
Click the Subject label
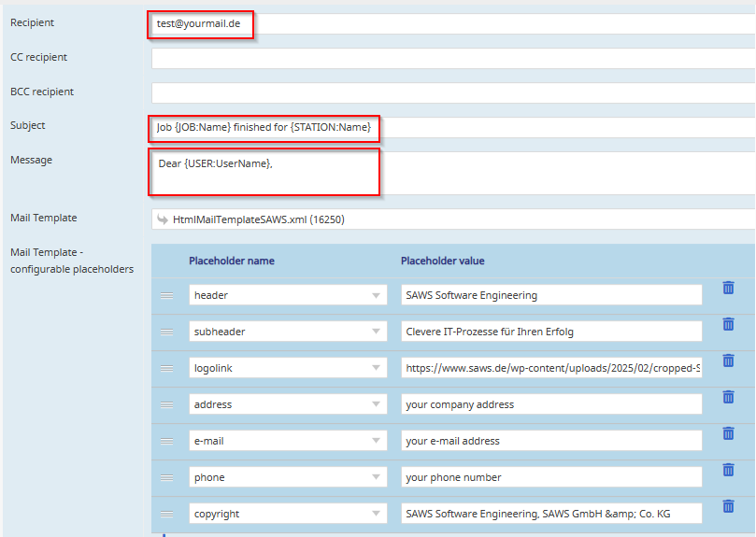27,125
